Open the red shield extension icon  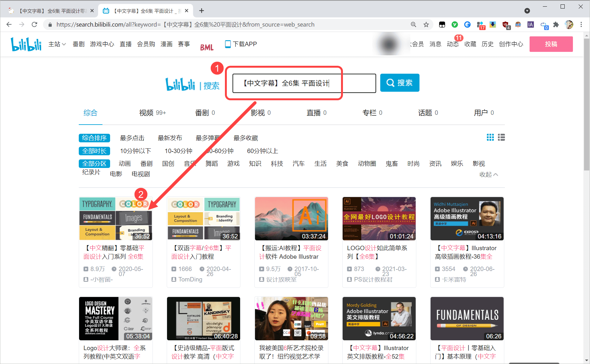click(506, 25)
